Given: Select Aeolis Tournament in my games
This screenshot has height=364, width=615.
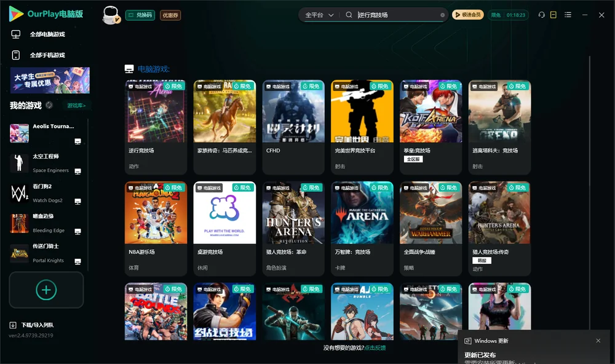Looking at the screenshot, I should [x=46, y=133].
